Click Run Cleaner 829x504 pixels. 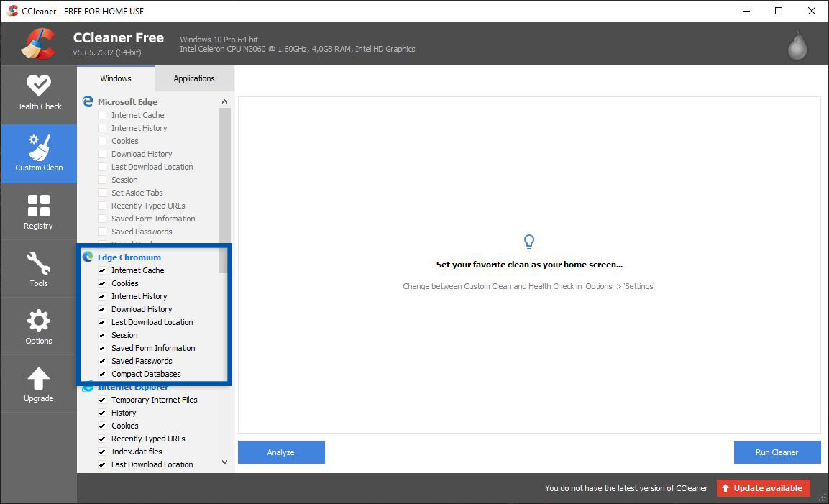pos(777,452)
